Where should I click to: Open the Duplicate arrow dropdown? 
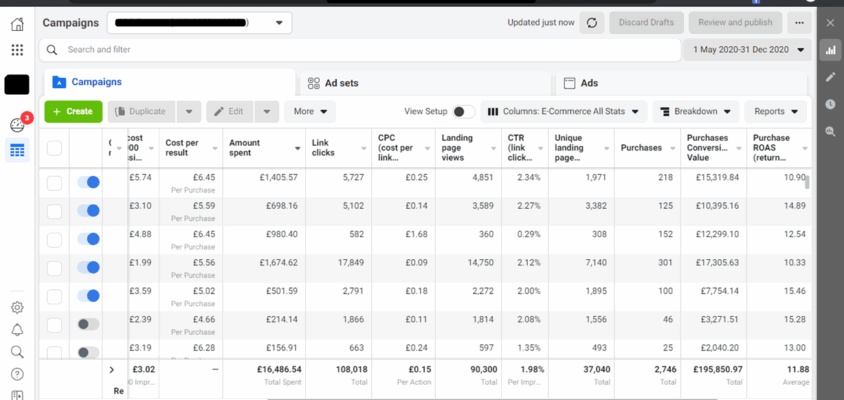tap(189, 111)
